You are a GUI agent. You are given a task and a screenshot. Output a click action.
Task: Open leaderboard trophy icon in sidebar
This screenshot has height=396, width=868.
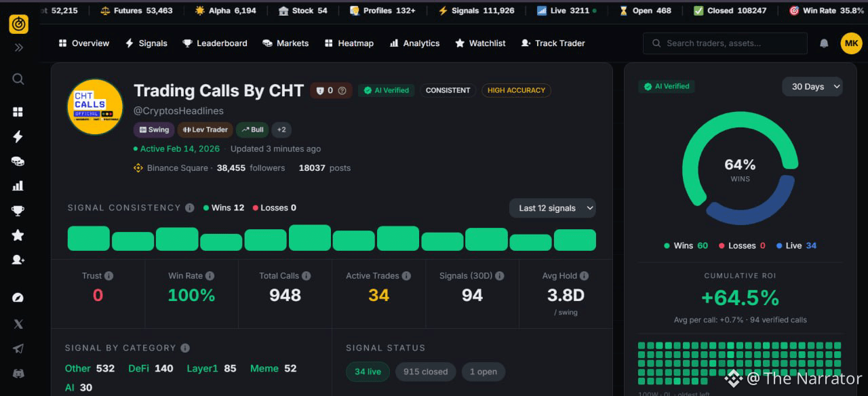(x=18, y=211)
